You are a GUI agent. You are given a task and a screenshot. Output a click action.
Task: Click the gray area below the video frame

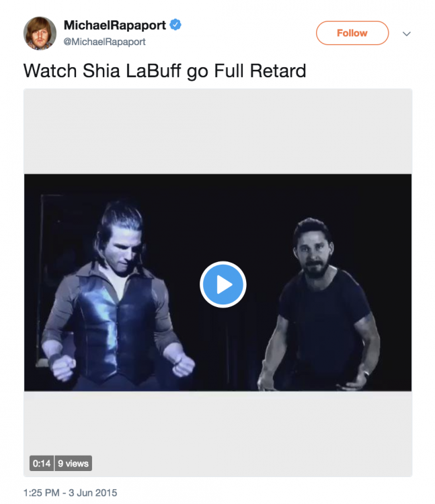tap(218, 433)
